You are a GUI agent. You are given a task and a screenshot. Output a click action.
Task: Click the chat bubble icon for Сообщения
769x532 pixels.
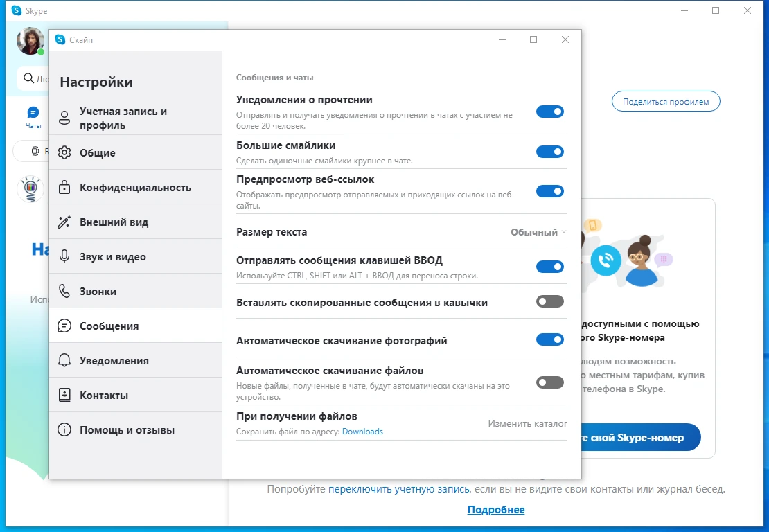[x=64, y=326]
